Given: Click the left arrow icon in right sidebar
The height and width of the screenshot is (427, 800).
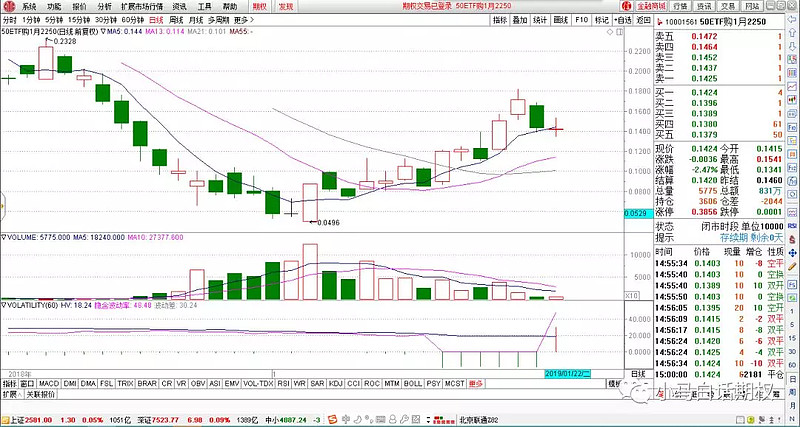Looking at the screenshot, I should click(792, 20).
